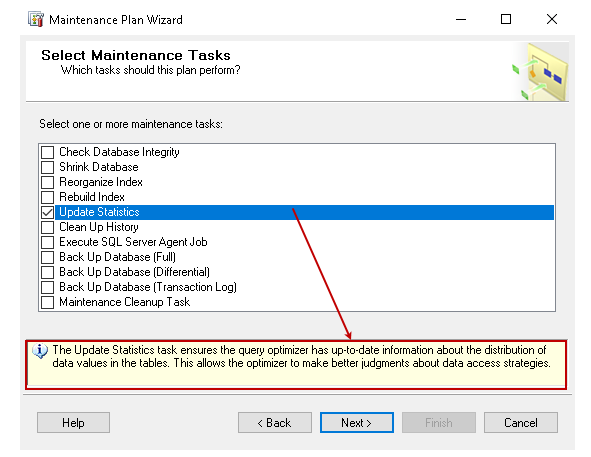Click the info icon in description box
This screenshot has height=457, width=591.
(x=40, y=351)
